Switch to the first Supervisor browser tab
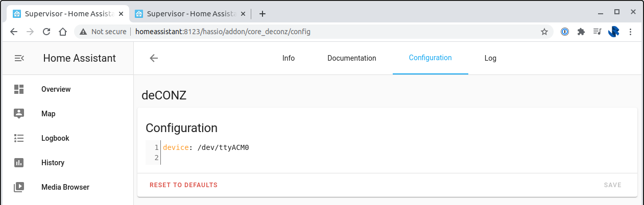Image resolution: width=644 pixels, height=205 pixels. (67, 14)
